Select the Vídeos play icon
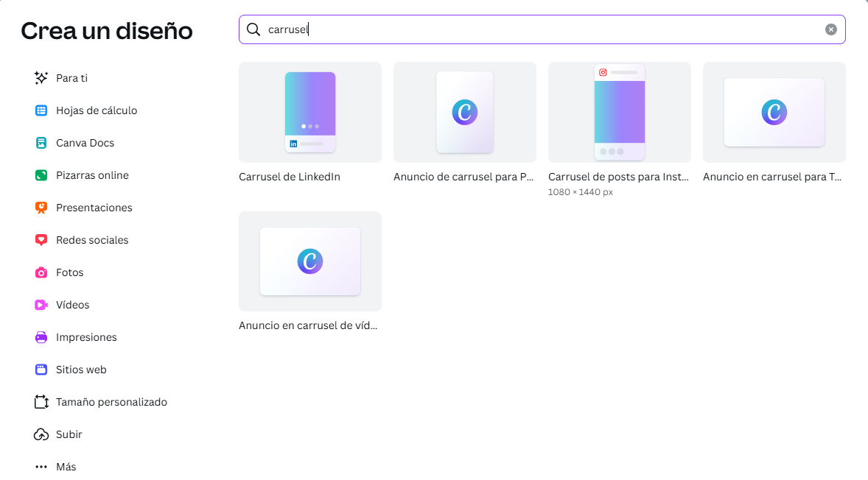Image resolution: width=868 pixels, height=480 pixels. 41,304
